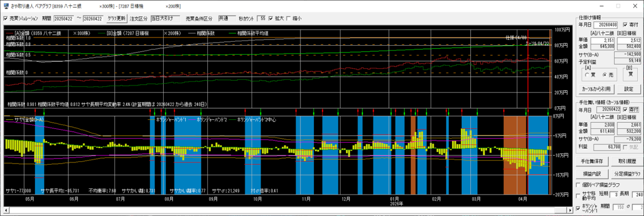The image size is (644, 216).
Task: Open the 取引履歴 window
Action: tap(627, 162)
